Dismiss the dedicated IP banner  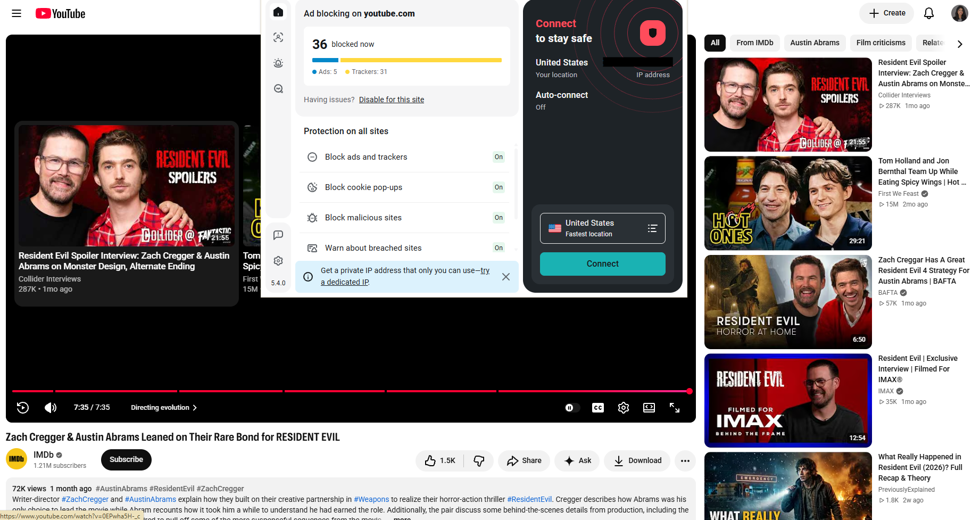click(x=506, y=277)
